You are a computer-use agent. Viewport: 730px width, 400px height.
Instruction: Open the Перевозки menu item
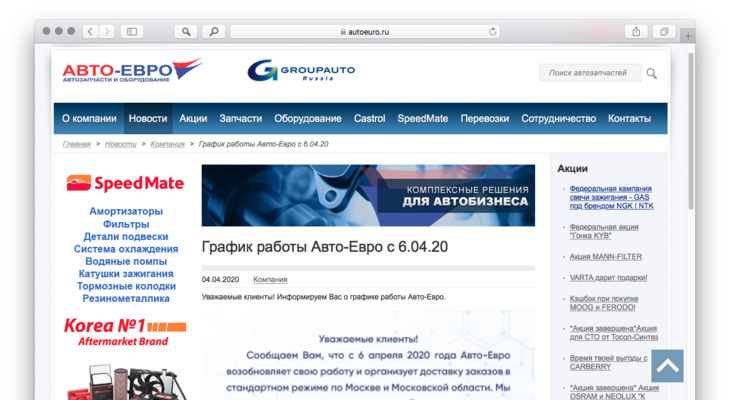[x=485, y=118]
